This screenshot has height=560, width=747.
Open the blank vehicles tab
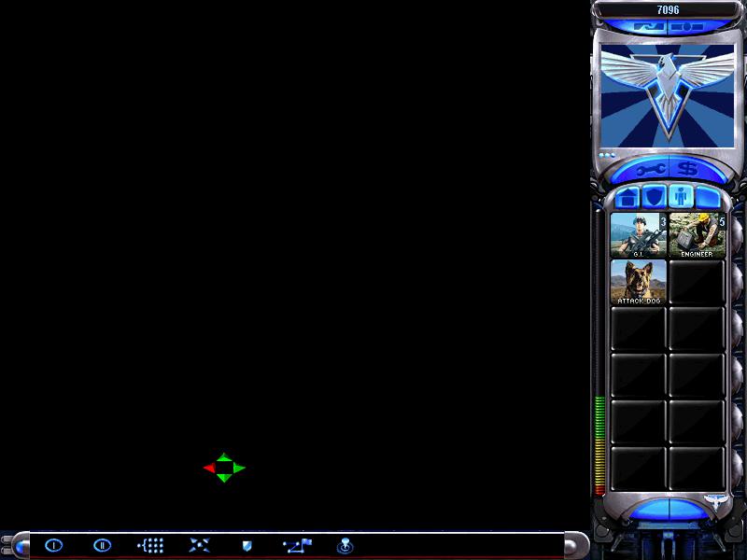point(708,197)
